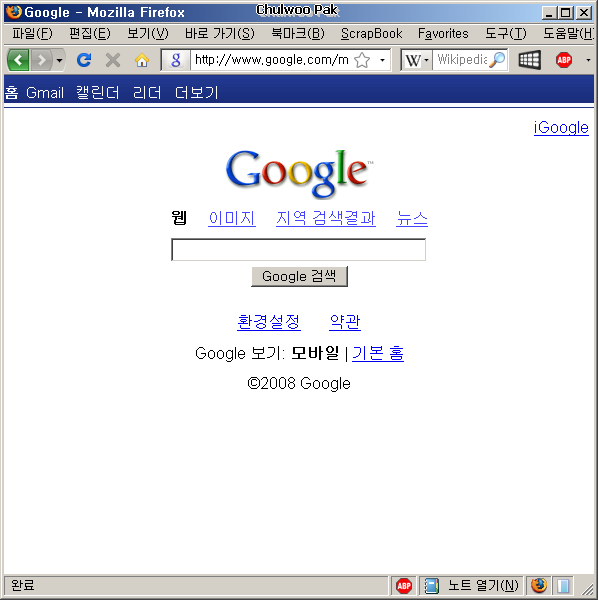Minimize the Firefox window
Screen dimensions: 598x600
pos(549,13)
